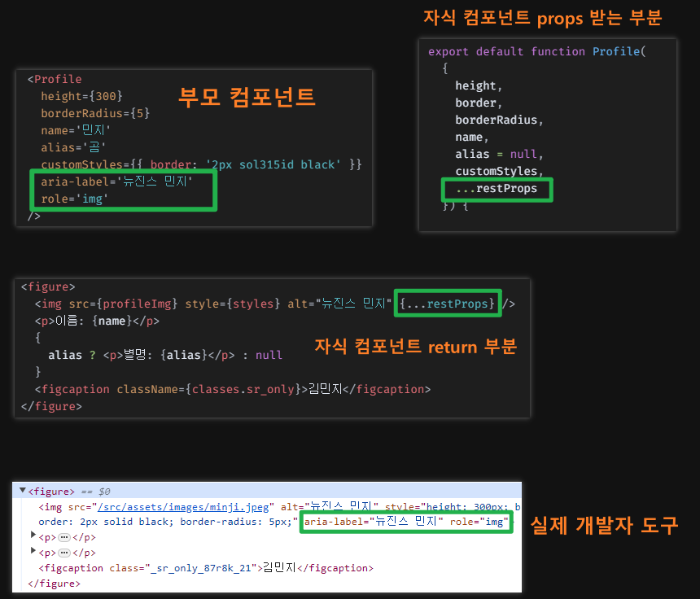The height and width of the screenshot is (599, 700).
Task: Select the aria-label attribute in DevTools
Action: [374, 522]
